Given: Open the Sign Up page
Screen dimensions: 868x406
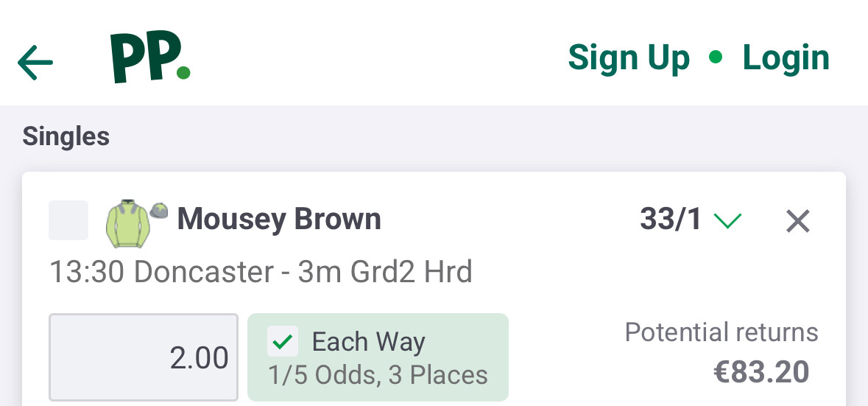Looking at the screenshot, I should 629,57.
